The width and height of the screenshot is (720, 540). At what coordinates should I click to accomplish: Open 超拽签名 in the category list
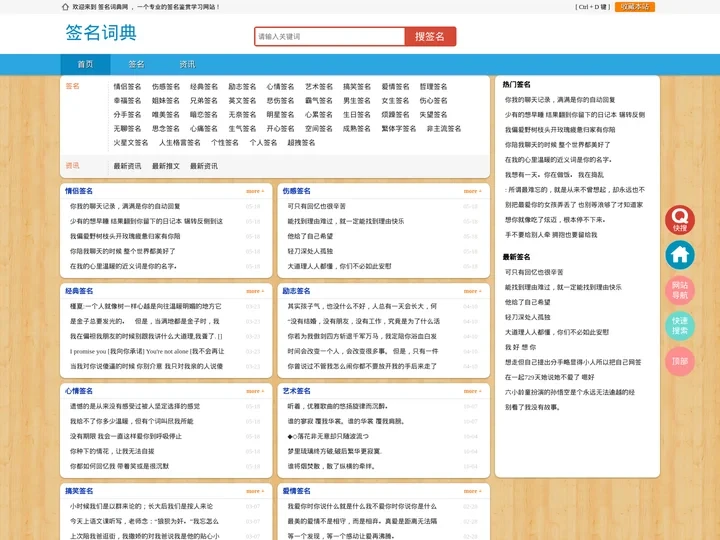coord(301,143)
